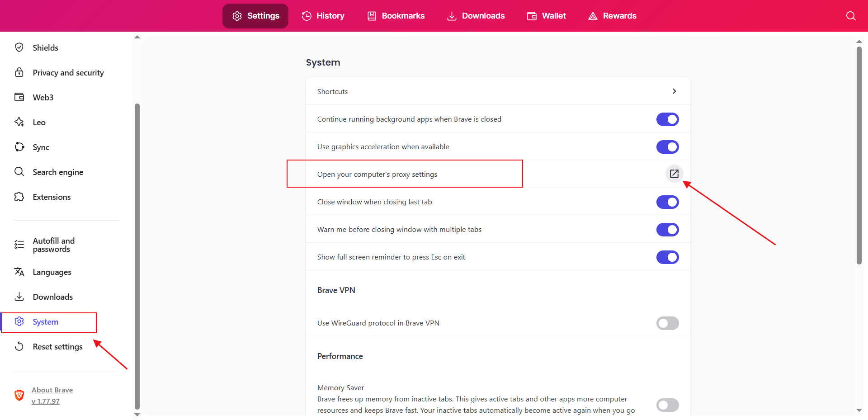Click the Brave lion logo
Image resolution: width=868 pixels, height=420 pixels.
tap(19, 395)
